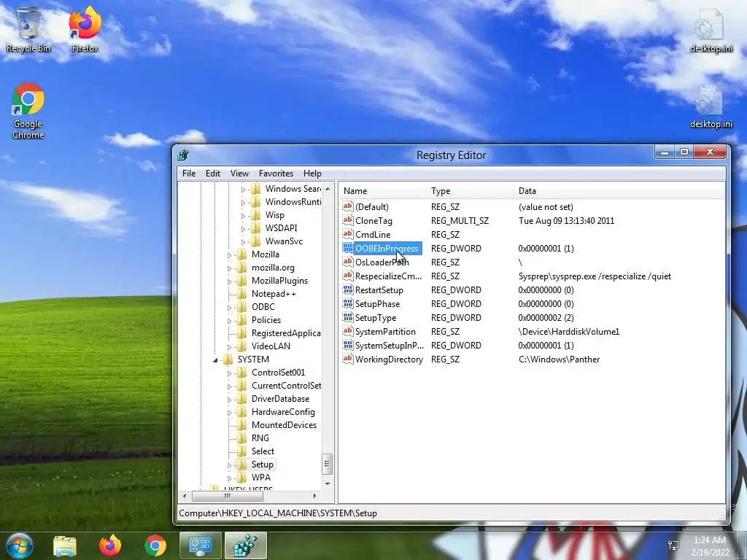Click the 'Sysprep\sysprep.exe /respecialize /quiet' data cell
This screenshot has height=560, width=747.
tap(595, 276)
